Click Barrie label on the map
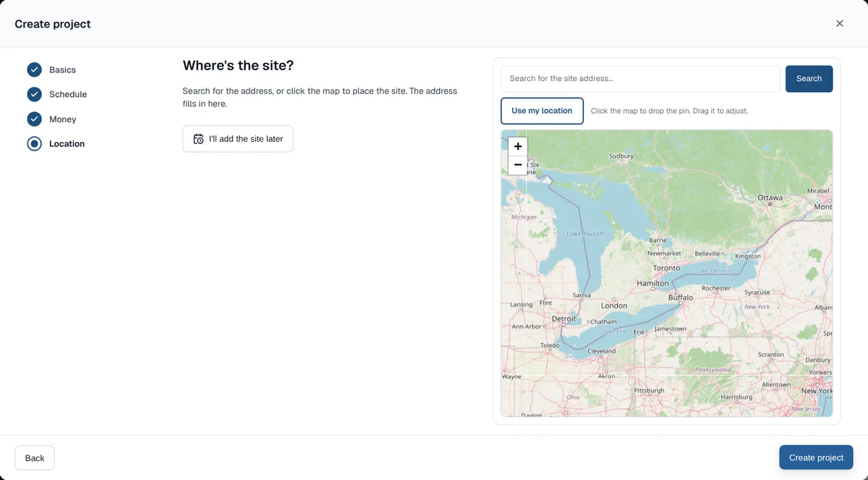This screenshot has width=868, height=480. [658, 240]
